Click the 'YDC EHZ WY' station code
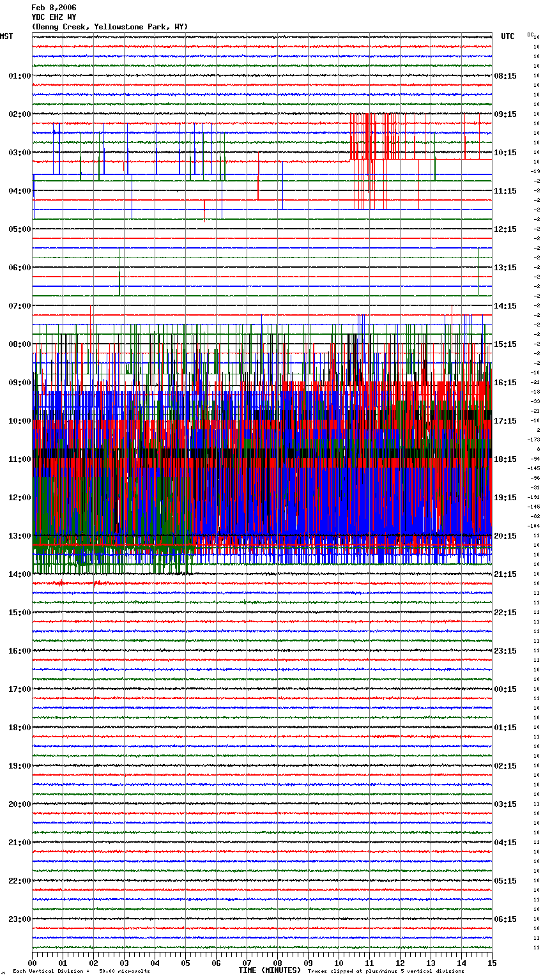This screenshot has height=980, width=543. click(x=54, y=17)
